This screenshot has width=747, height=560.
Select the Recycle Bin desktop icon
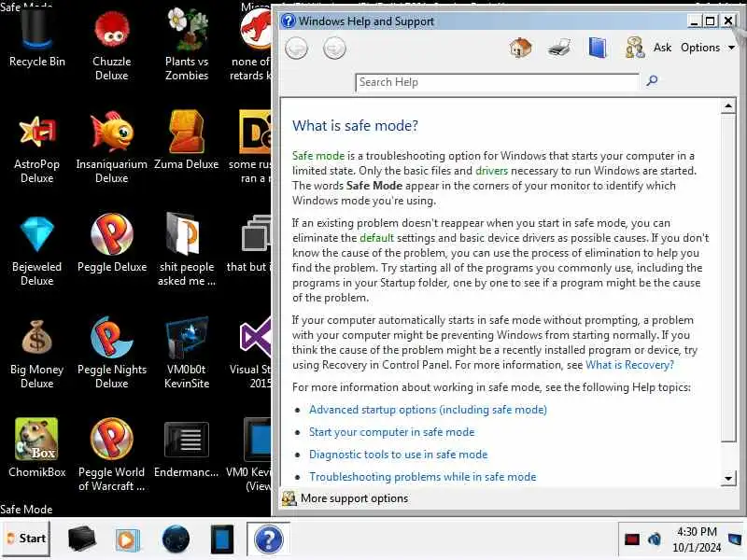(x=37, y=37)
